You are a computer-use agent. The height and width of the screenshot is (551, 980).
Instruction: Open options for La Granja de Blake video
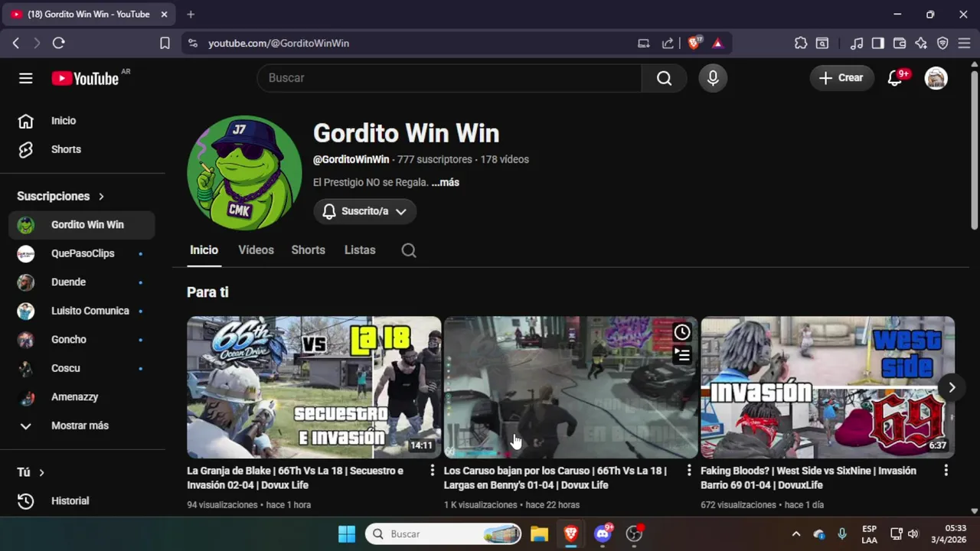point(432,471)
